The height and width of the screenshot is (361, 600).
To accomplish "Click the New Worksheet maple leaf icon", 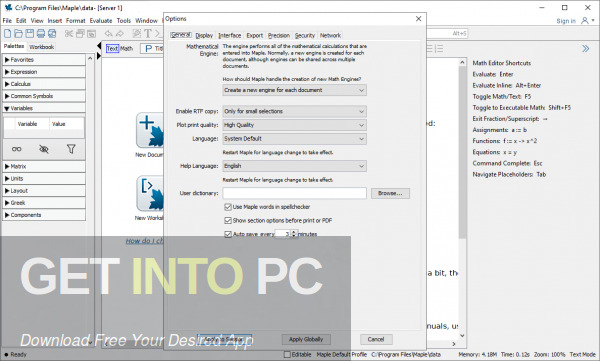I will pyautogui.click(x=150, y=193).
